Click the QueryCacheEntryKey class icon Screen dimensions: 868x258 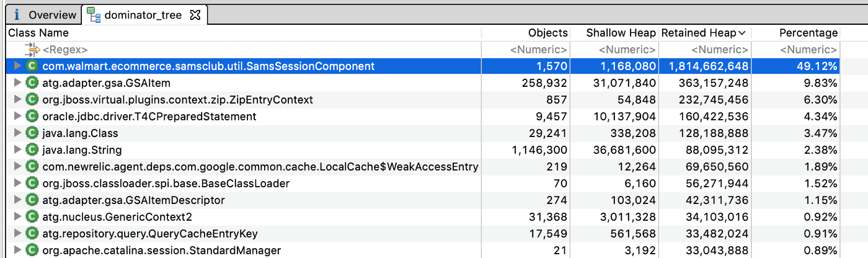32,233
